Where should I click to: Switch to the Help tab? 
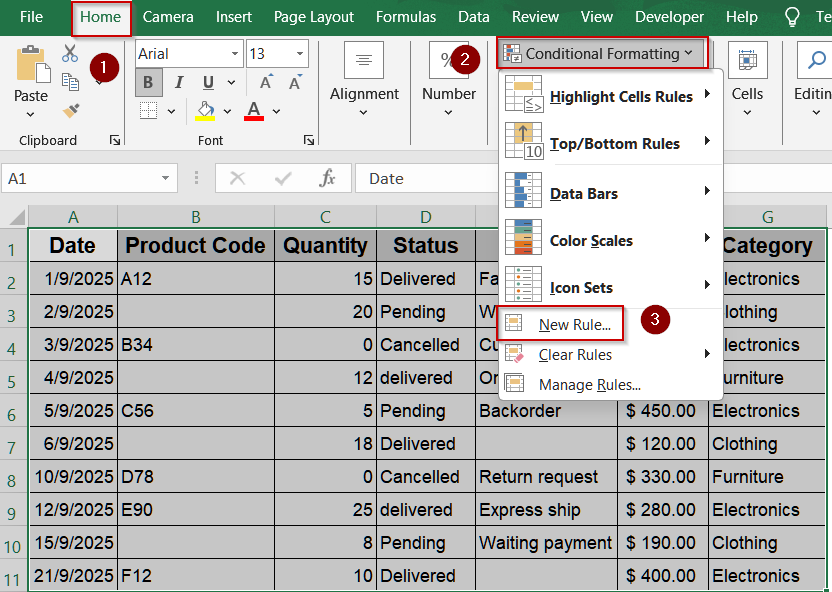741,17
